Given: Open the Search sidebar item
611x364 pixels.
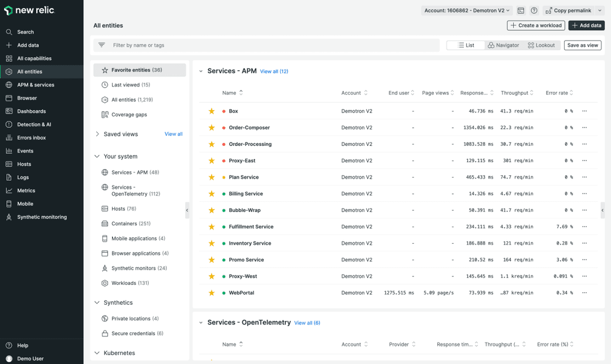Looking at the screenshot, I should (24, 32).
